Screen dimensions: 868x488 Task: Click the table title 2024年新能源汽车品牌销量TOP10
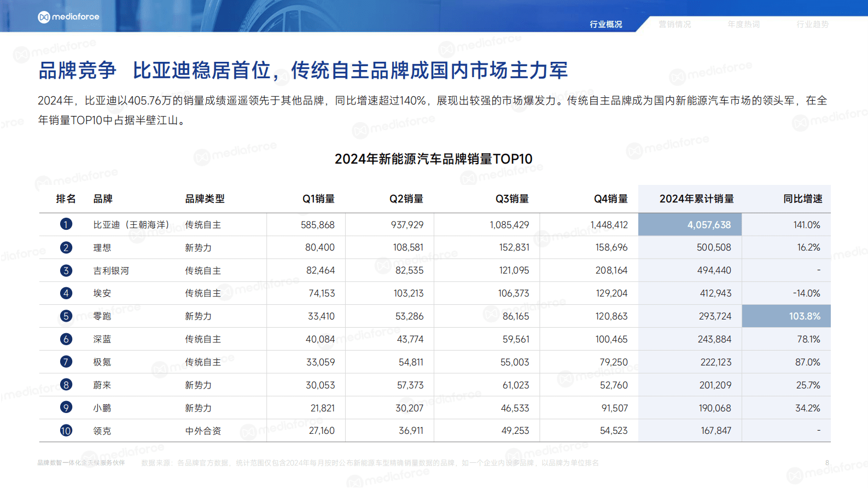[434, 159]
